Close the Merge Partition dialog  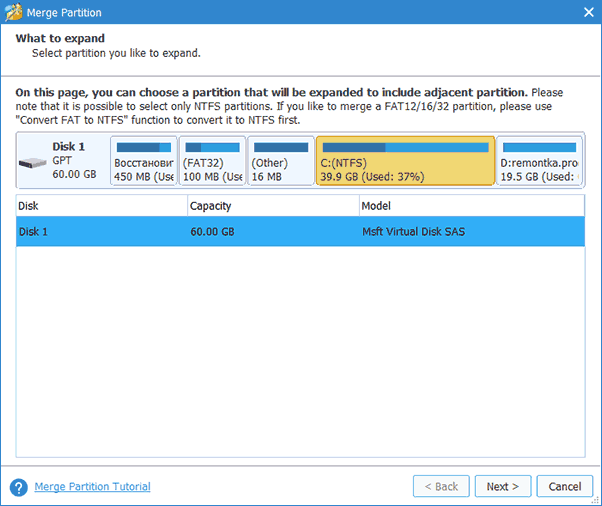589,12
